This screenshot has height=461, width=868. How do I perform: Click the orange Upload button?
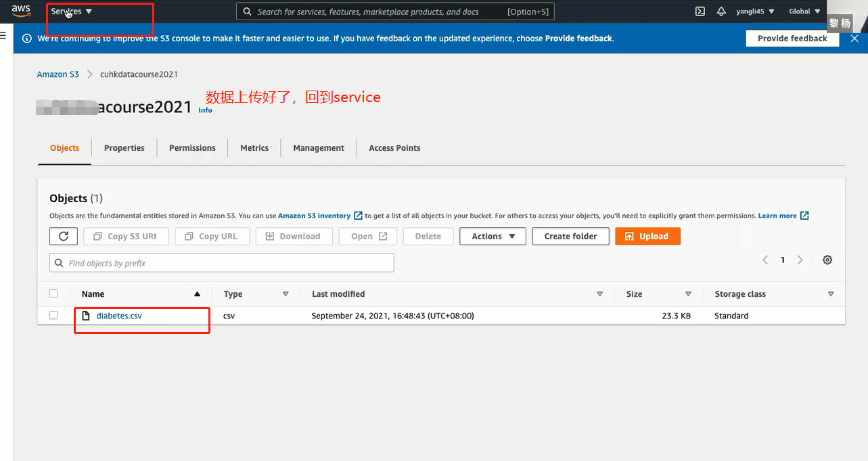[647, 236]
